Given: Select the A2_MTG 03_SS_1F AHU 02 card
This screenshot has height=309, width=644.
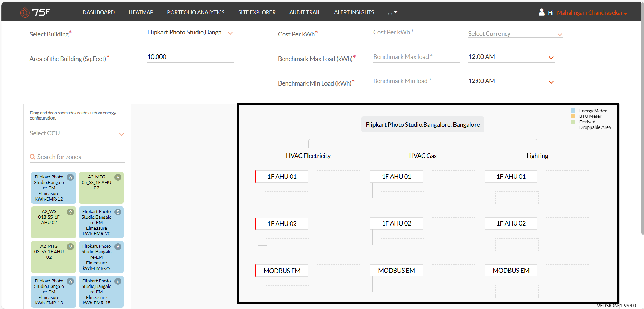Looking at the screenshot, I should point(54,257).
